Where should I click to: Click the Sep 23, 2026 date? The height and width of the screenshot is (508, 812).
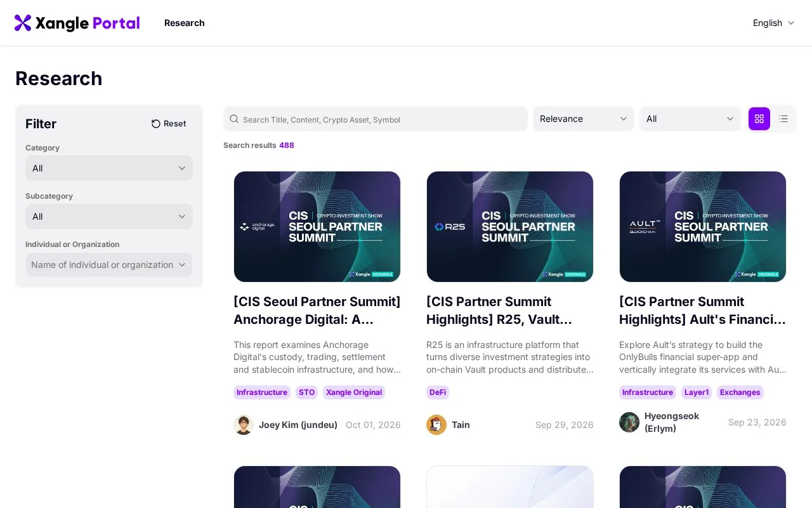pos(757,422)
